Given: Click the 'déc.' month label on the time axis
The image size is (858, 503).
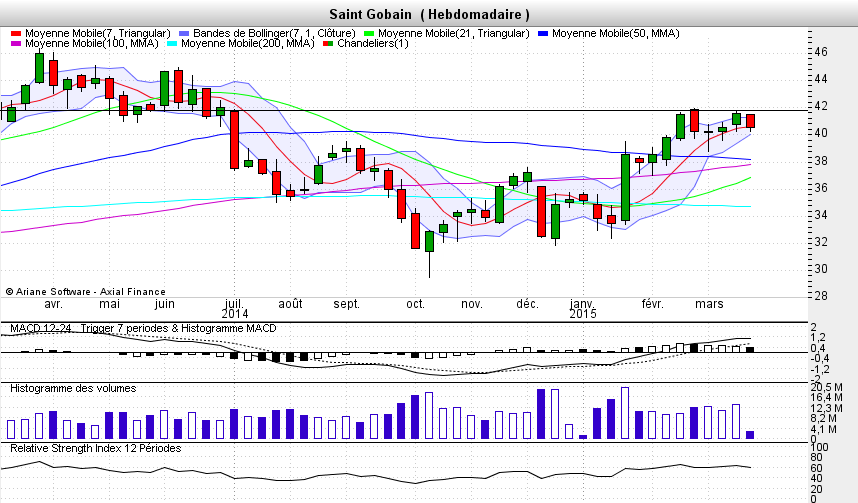Looking at the screenshot, I should pyautogui.click(x=527, y=304).
